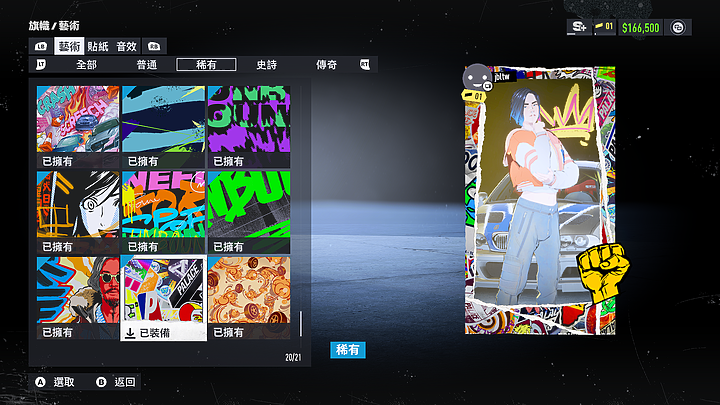
Task: Select the 全部 rarity filter
Action: point(86,65)
